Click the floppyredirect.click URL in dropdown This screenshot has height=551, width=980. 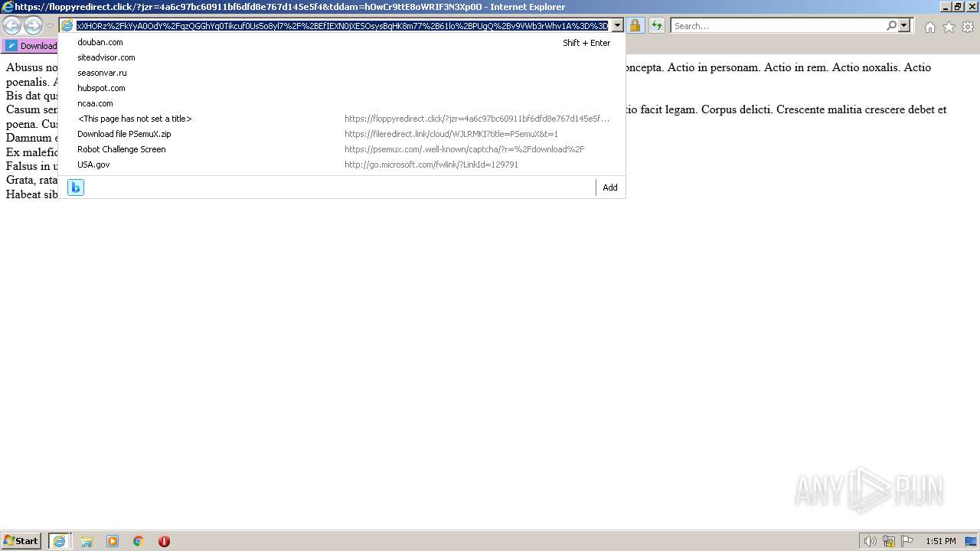[477, 119]
